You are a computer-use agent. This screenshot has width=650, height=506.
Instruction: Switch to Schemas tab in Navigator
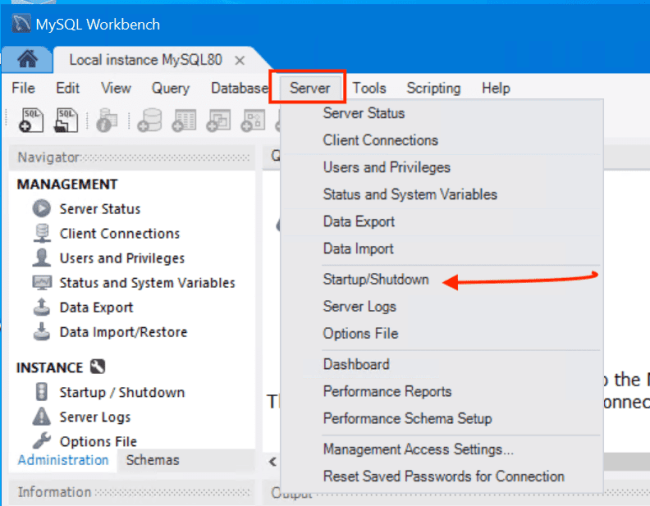click(153, 460)
